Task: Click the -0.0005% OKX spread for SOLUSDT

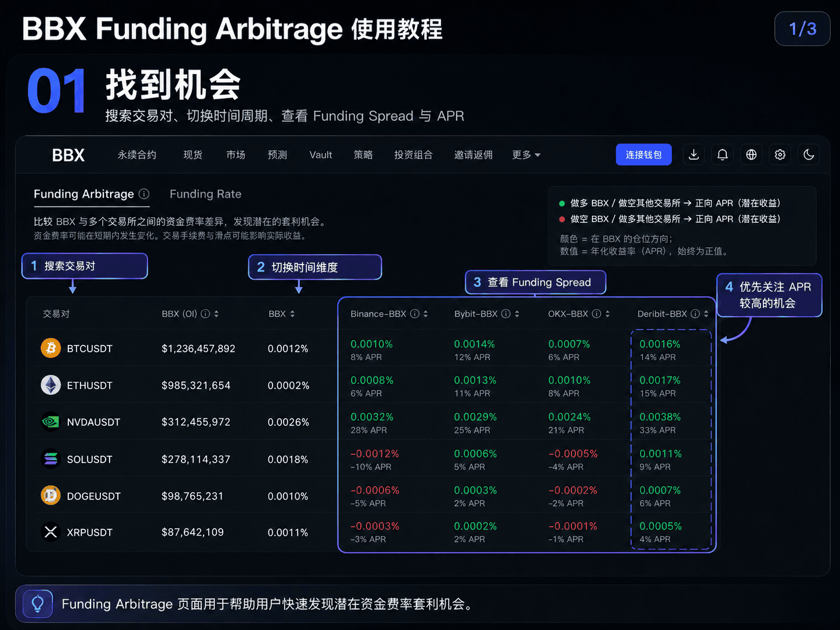Action: pyautogui.click(x=573, y=454)
